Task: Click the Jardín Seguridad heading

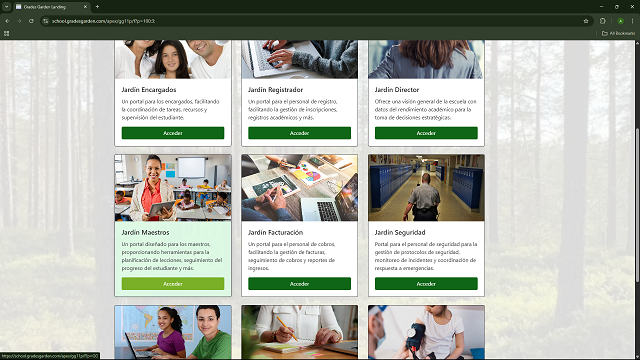Action: click(x=400, y=232)
